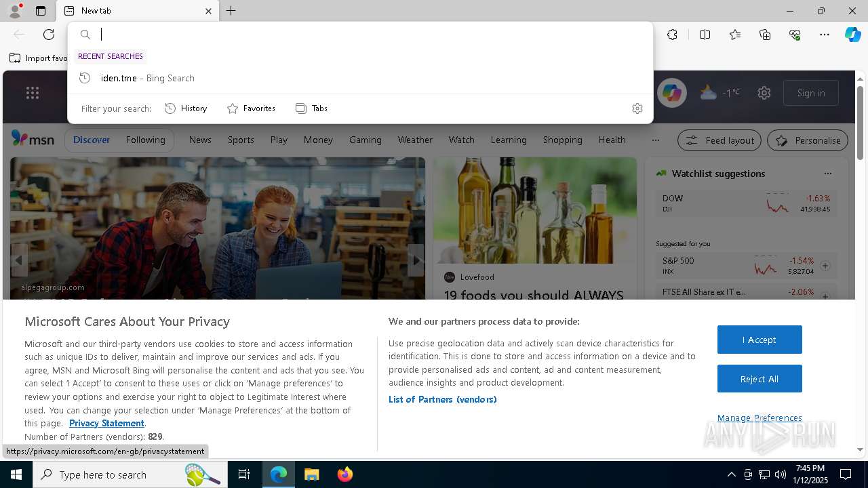Open the Money category
868x488 pixels.
tap(318, 140)
